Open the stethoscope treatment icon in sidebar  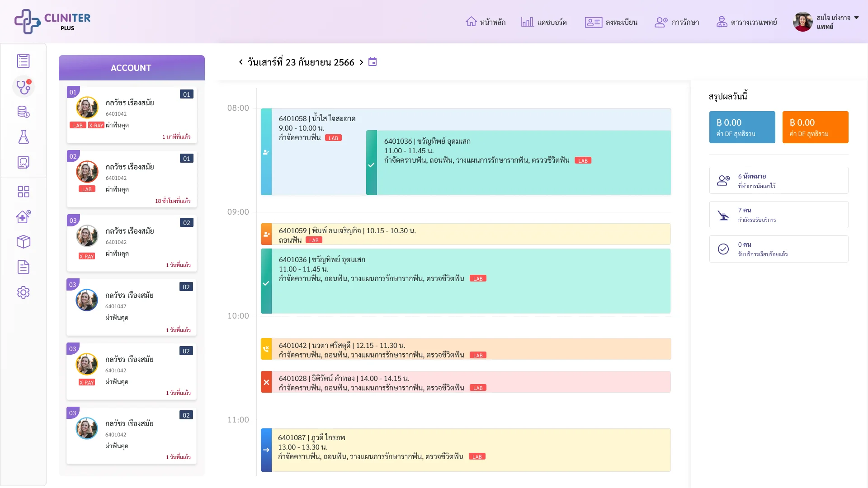(x=24, y=86)
